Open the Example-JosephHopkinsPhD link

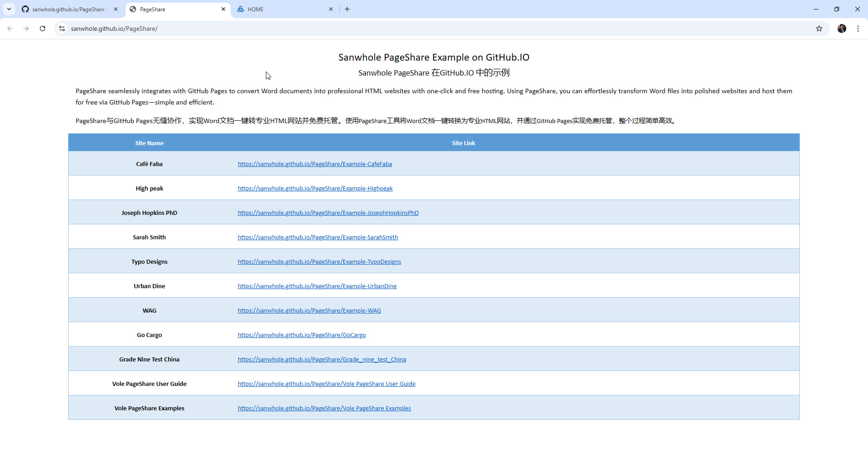pos(328,213)
